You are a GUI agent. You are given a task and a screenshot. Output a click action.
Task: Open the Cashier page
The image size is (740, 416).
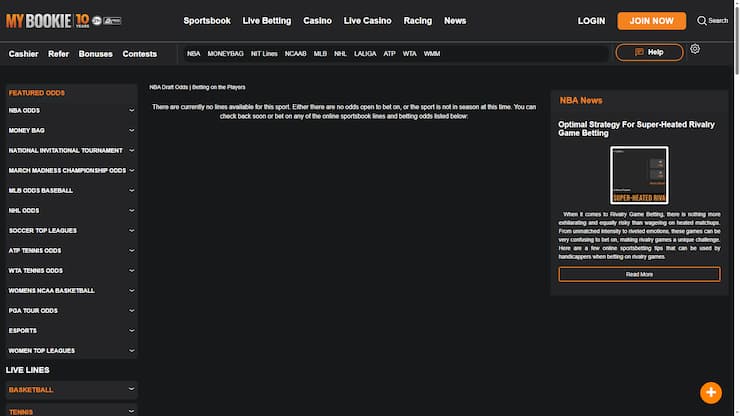tap(23, 54)
